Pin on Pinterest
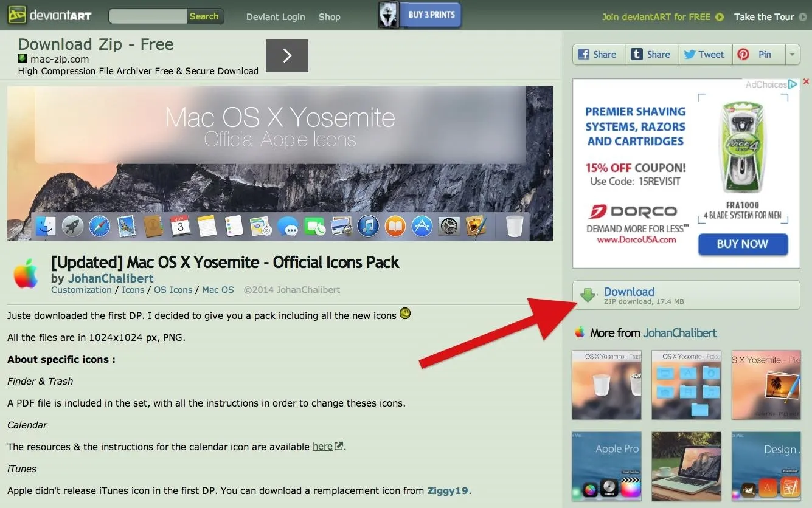The width and height of the screenshot is (812, 508). [758, 54]
